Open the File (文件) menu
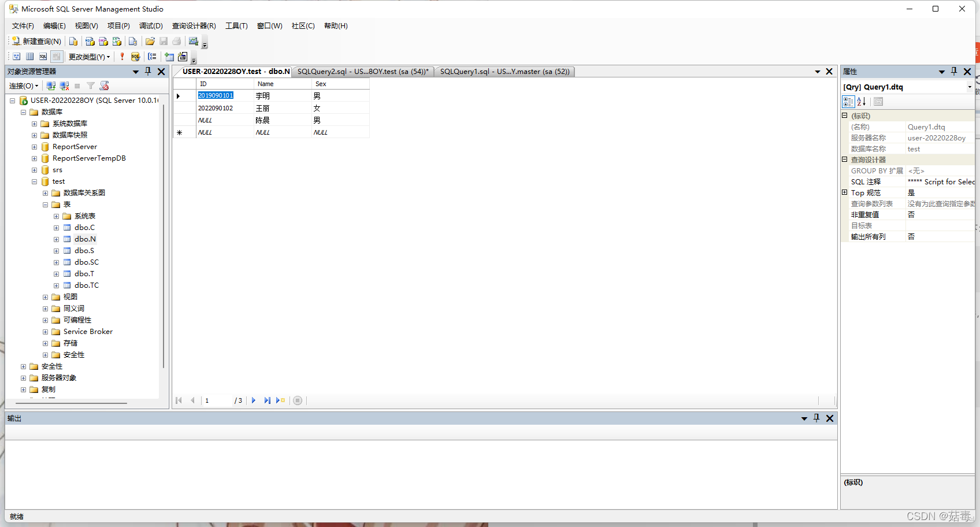This screenshot has height=527, width=980. [23, 26]
